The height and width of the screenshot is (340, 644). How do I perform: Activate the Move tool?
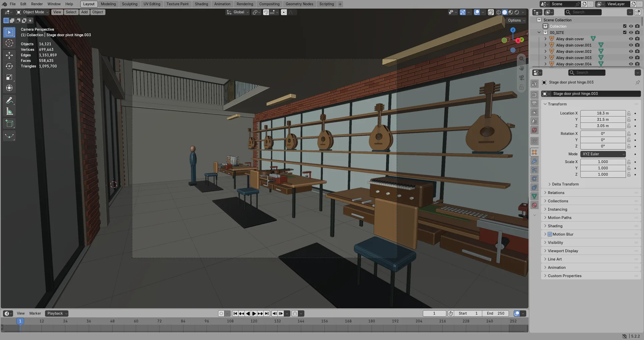coord(9,55)
